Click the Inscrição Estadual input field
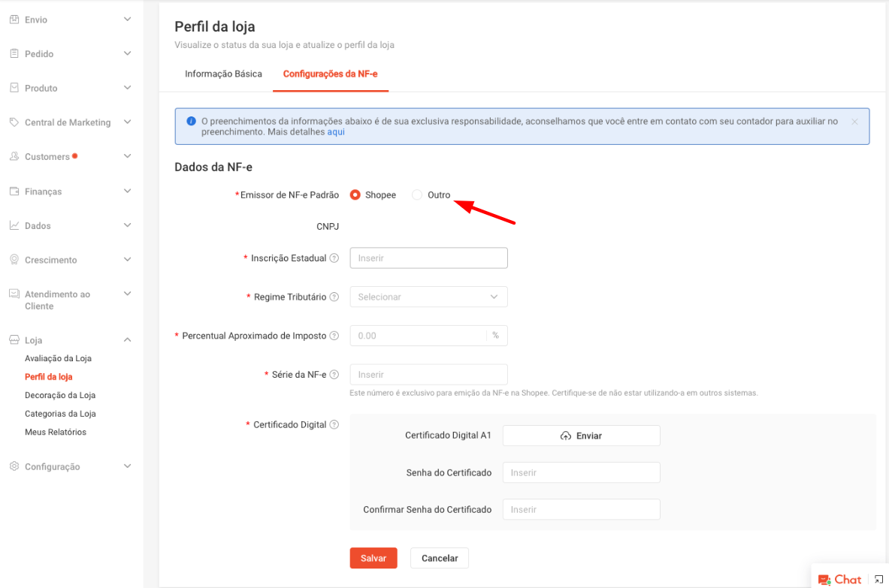This screenshot has height=588, width=889. 428,258
